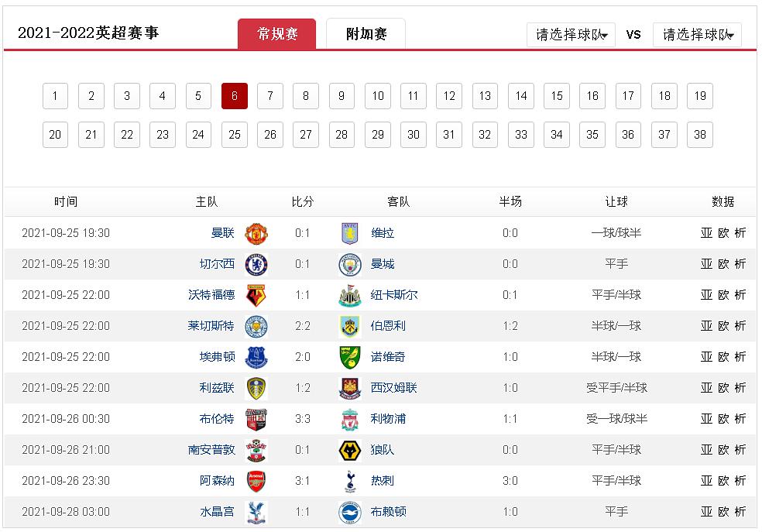Go to round 38
762x532 pixels.
700,135
